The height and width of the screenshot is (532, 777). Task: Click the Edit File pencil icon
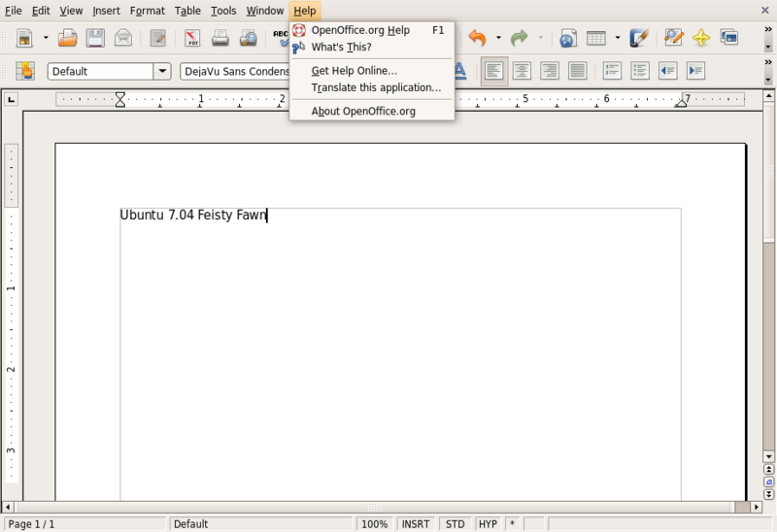coord(158,38)
